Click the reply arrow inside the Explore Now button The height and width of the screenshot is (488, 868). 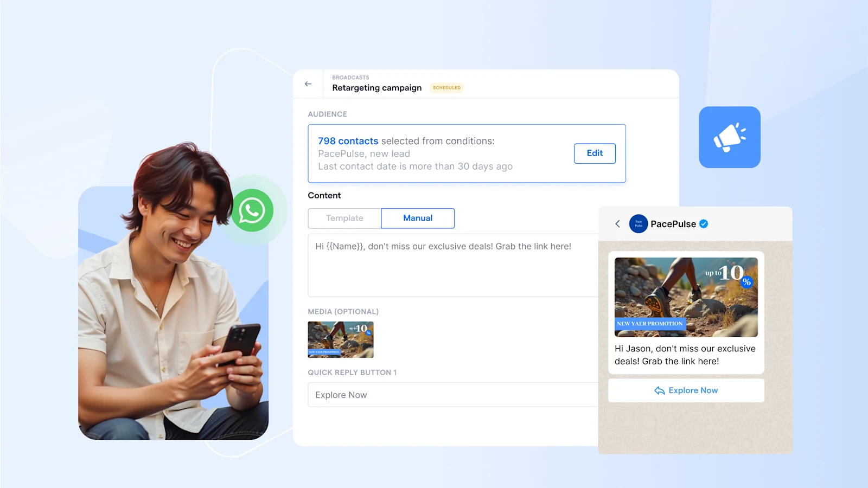tap(659, 390)
